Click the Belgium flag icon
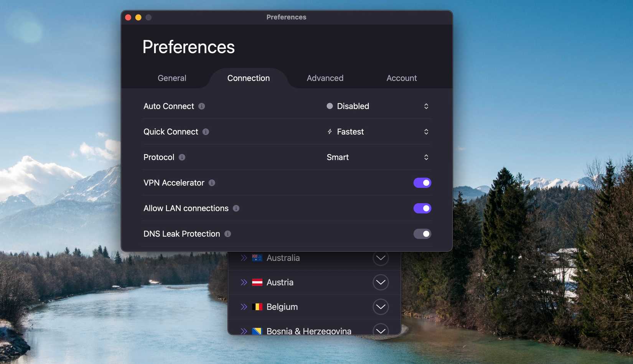The width and height of the screenshot is (633, 364). coord(257,307)
